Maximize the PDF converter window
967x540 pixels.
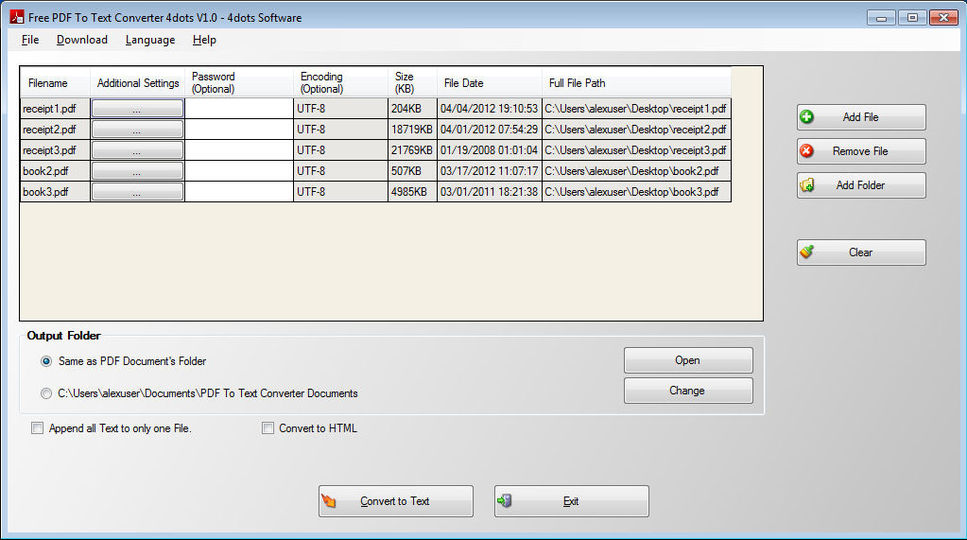point(912,17)
